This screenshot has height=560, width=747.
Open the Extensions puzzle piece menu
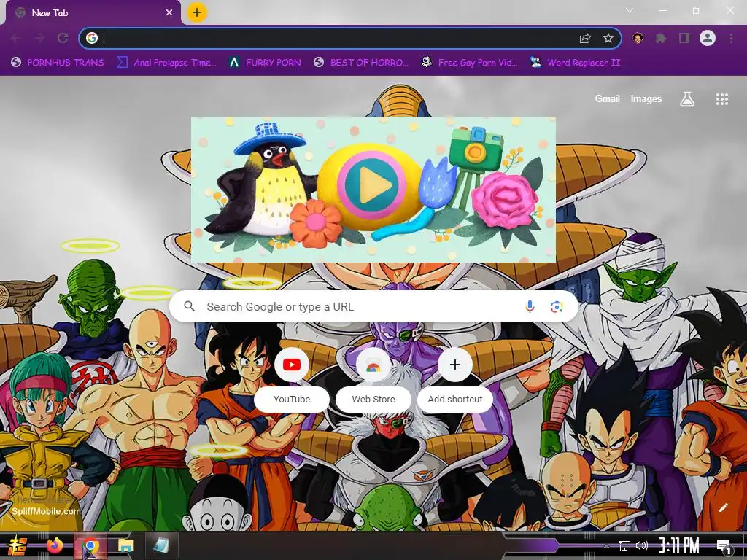661,38
